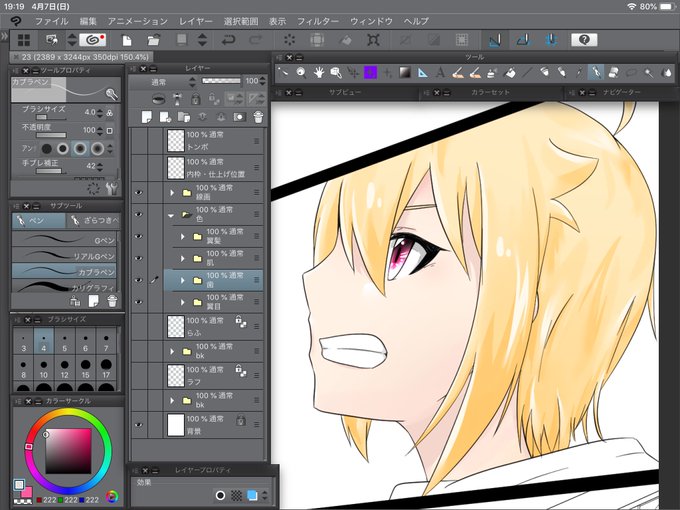Open the help question mark icon
Viewport: 680px width, 510px height.
click(x=584, y=40)
